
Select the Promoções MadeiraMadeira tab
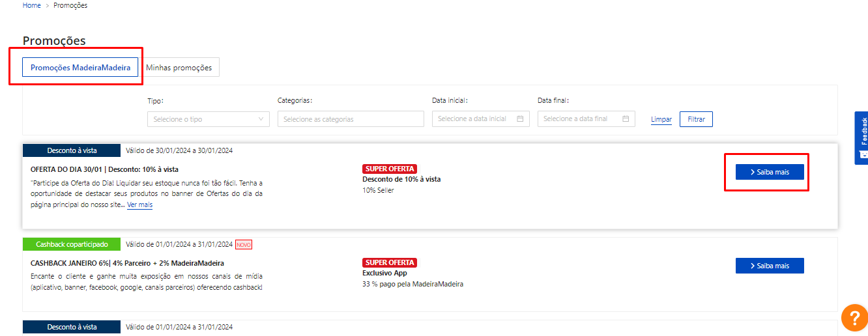pos(81,68)
